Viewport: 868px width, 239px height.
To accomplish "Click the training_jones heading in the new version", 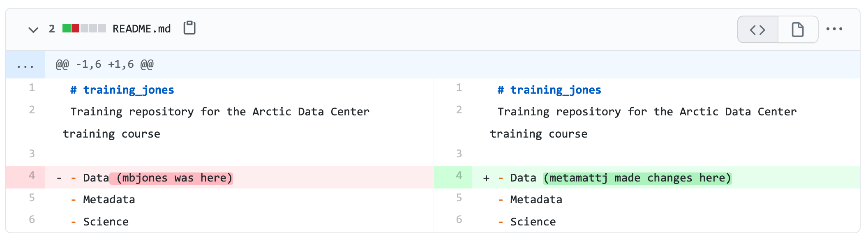I will point(549,90).
